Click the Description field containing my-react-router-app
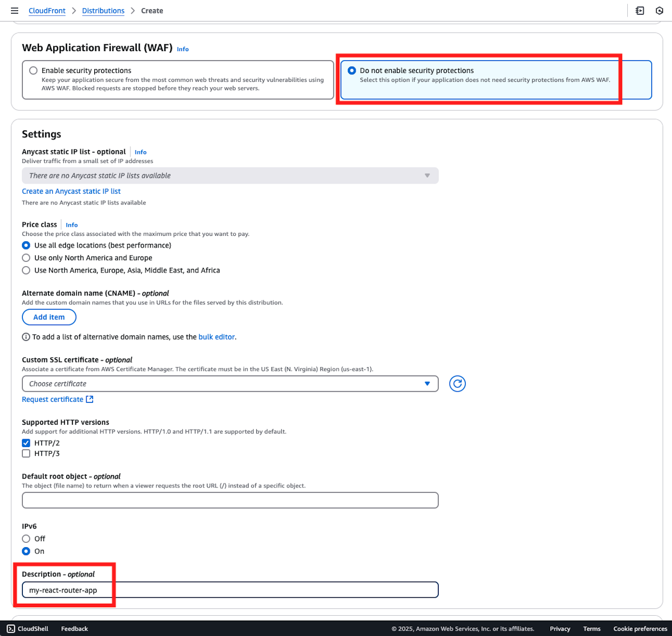This screenshot has height=636, width=672. [x=230, y=590]
